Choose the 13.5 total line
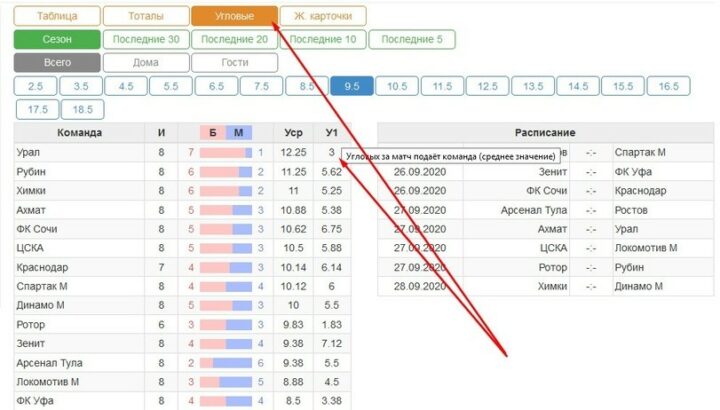The image size is (720, 410). 533,86
